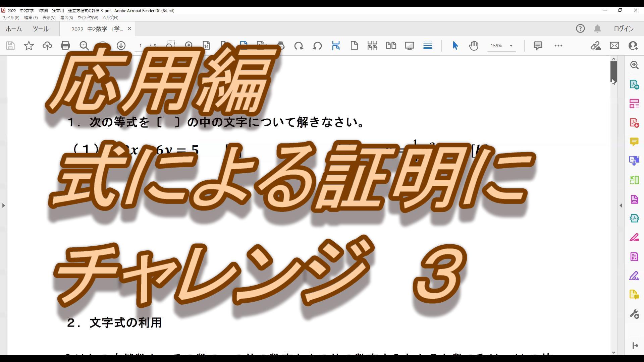Click the left panel collapse arrow
The width and height of the screenshot is (644, 362).
pos(4,205)
